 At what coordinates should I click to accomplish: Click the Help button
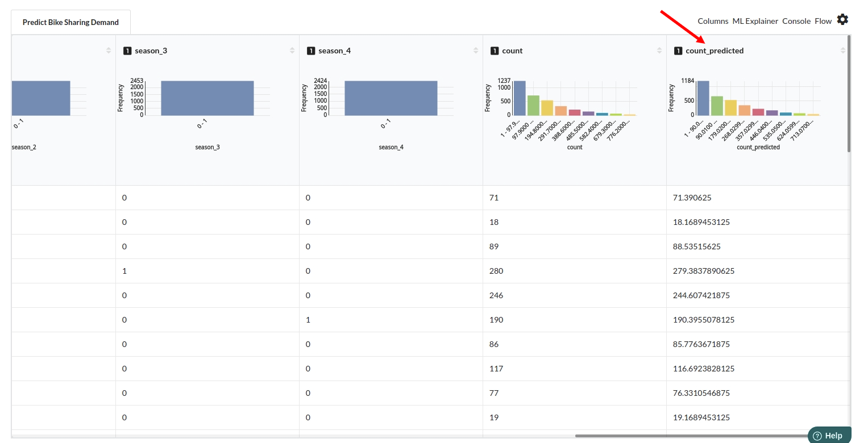tap(829, 435)
